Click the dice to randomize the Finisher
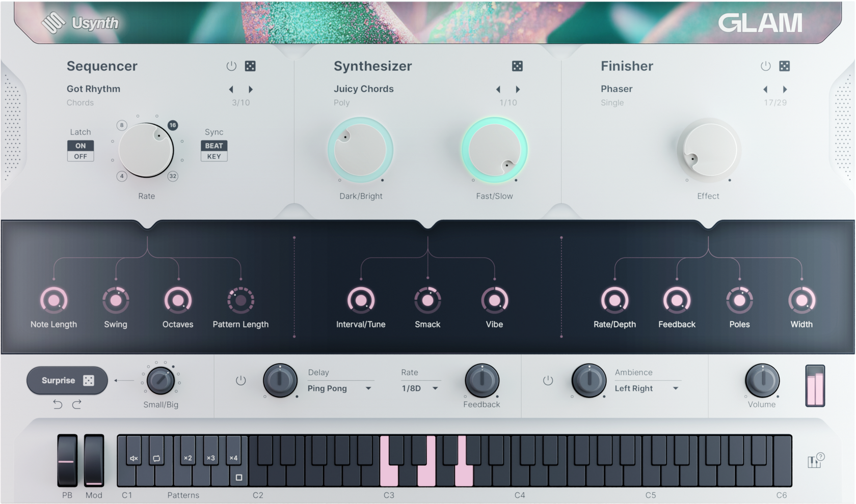The height and width of the screenshot is (504, 856). 785,66
